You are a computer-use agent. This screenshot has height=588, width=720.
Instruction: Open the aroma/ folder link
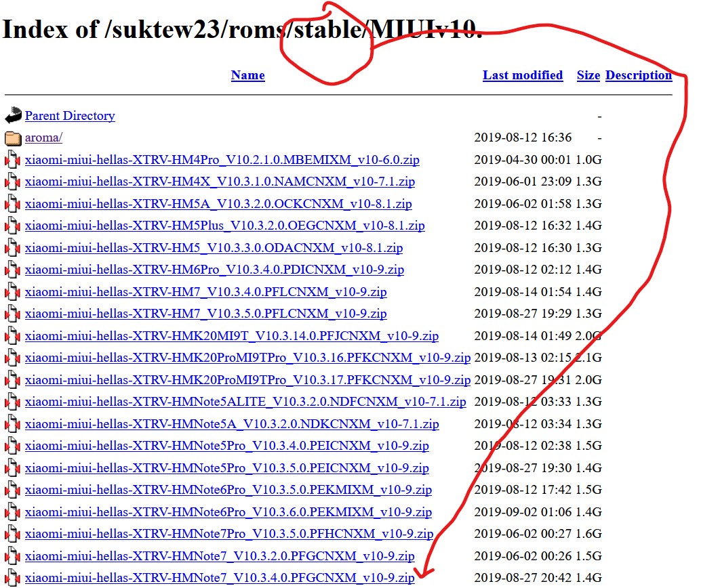(x=43, y=138)
